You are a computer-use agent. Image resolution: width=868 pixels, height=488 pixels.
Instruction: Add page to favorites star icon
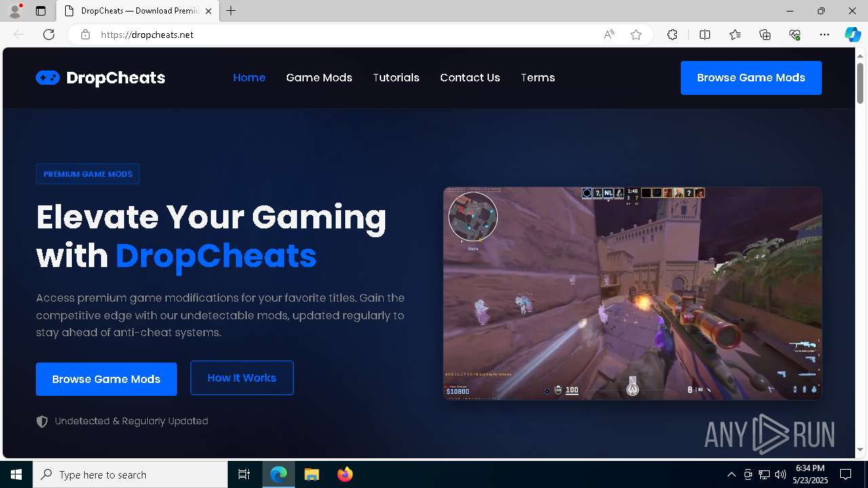[636, 35]
